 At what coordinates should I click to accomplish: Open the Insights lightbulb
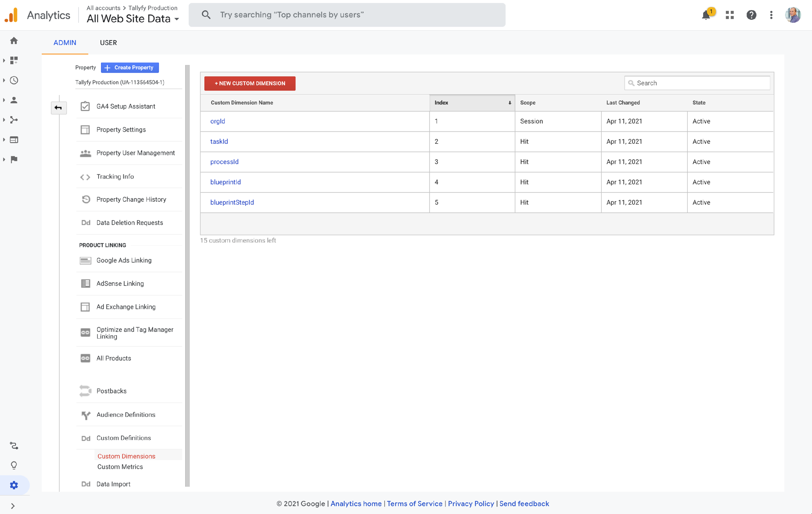tap(14, 465)
